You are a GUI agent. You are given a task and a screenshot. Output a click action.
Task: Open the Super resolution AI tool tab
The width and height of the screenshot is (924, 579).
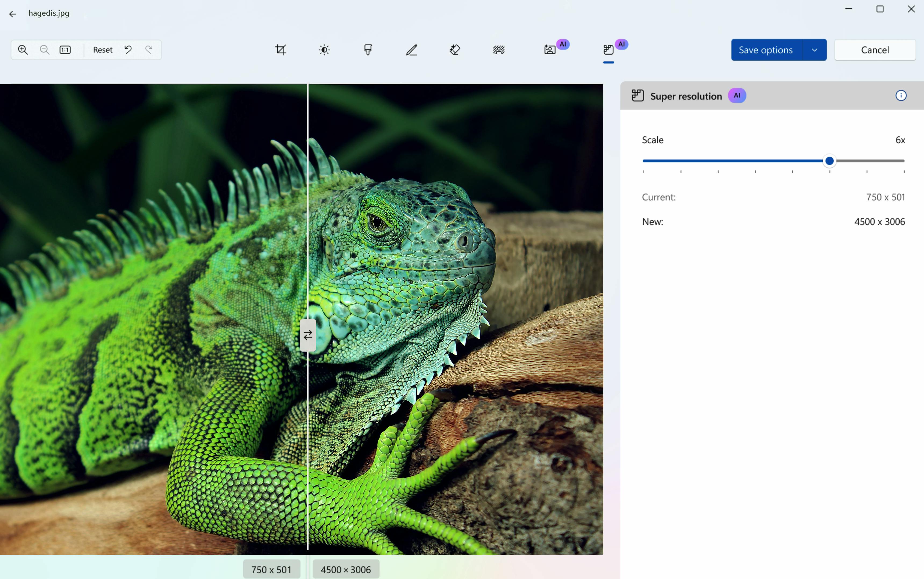tap(608, 50)
